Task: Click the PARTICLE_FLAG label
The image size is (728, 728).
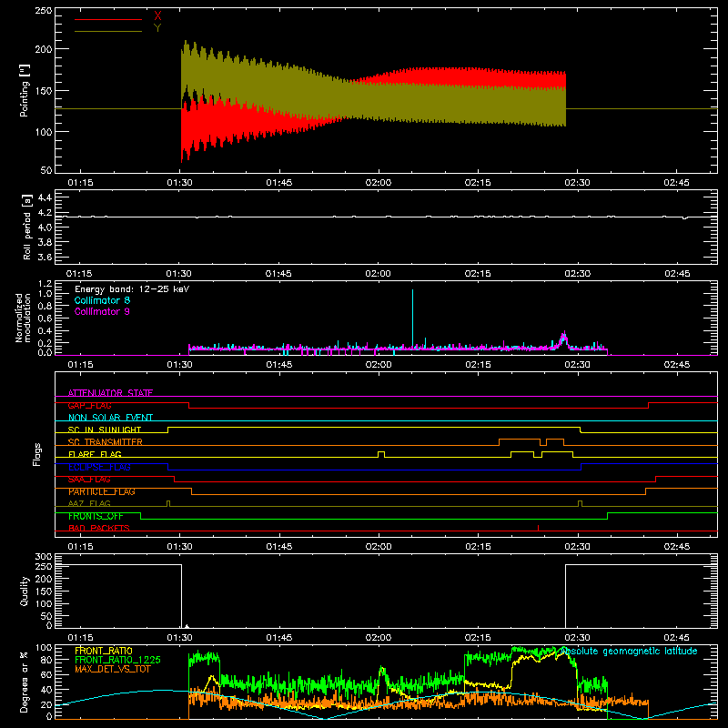Action: pos(102,491)
